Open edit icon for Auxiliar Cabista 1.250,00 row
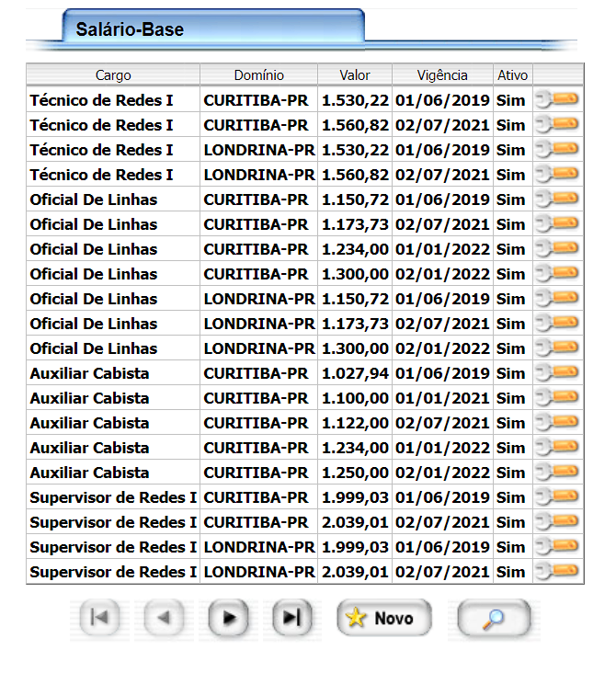Image resolution: width=616 pixels, height=684 pixels. point(557,473)
